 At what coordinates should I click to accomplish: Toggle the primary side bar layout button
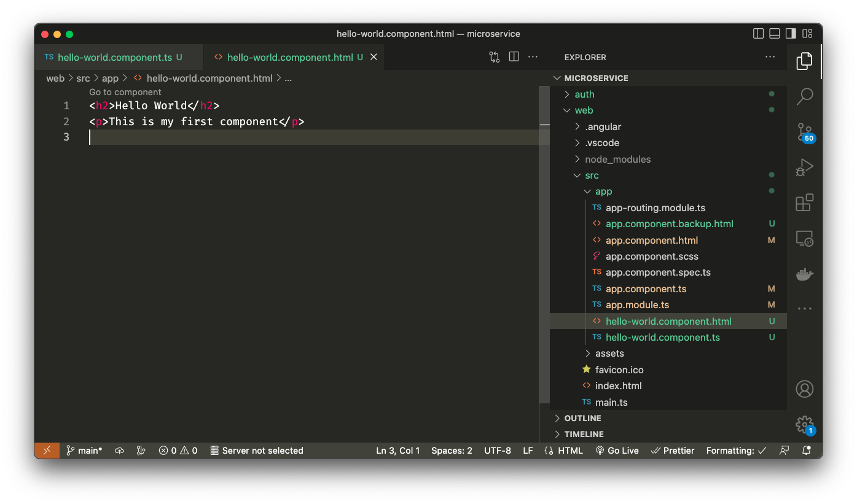(x=759, y=34)
